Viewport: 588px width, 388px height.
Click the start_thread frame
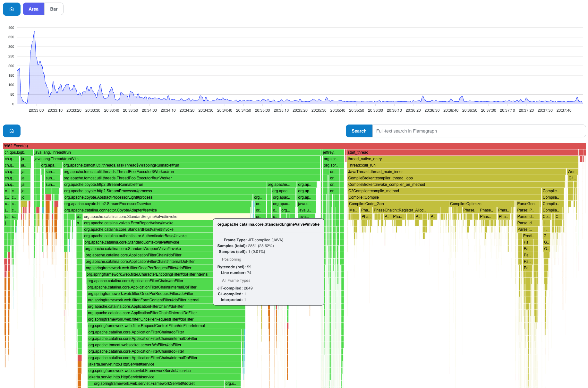(x=462, y=152)
